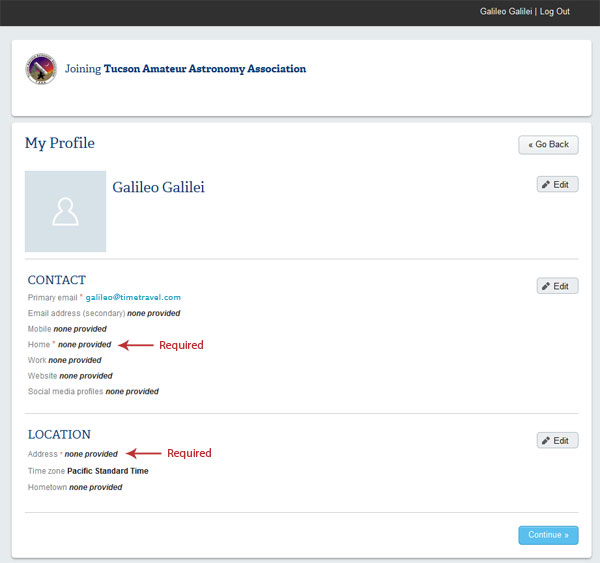Click the Mobile none provided value
The image size is (600, 563).
tap(80, 329)
